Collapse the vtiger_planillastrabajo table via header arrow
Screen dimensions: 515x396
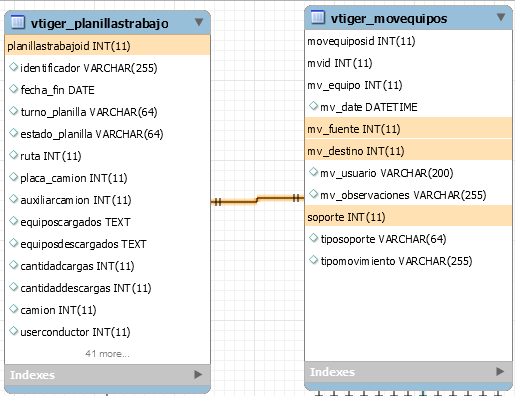[199, 22]
